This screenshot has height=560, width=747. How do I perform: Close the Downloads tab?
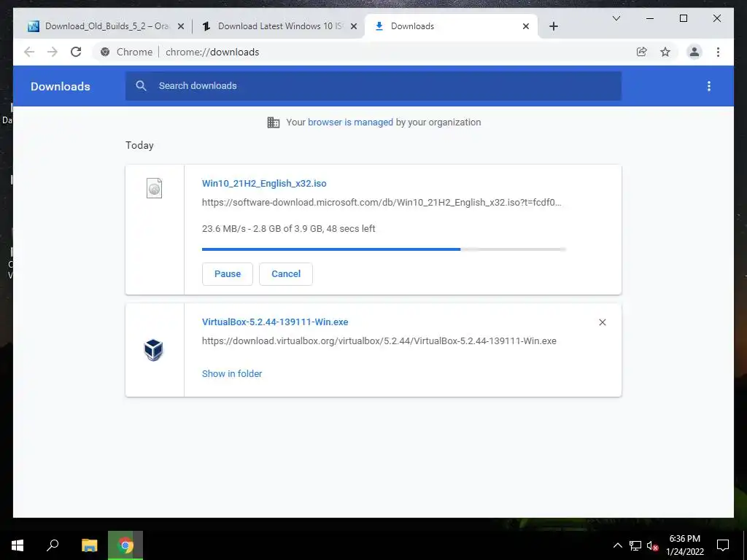(x=525, y=26)
